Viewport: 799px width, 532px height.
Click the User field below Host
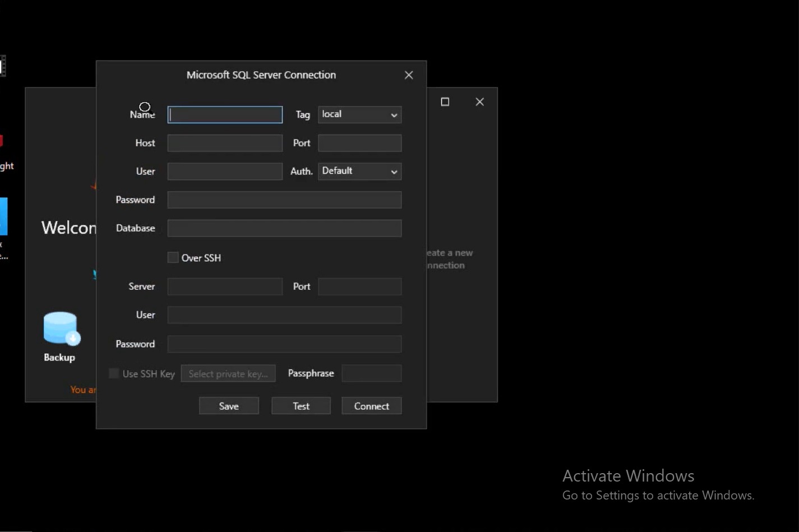(225, 172)
